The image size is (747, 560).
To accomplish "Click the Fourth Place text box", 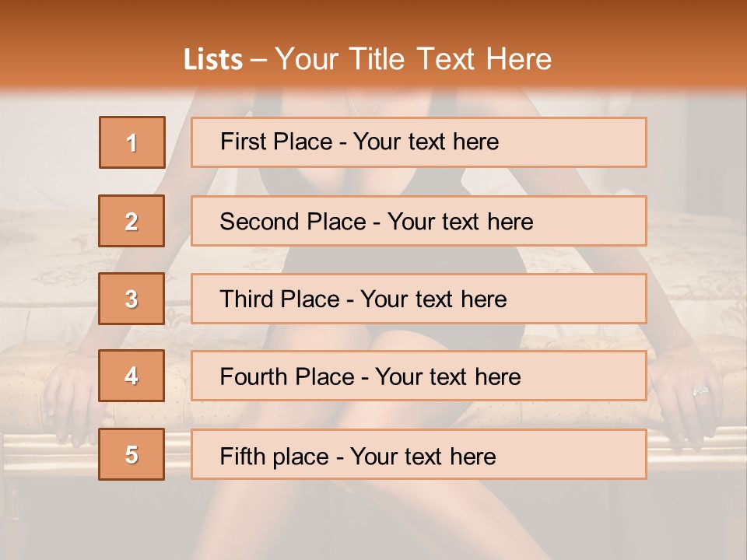I will [419, 376].
